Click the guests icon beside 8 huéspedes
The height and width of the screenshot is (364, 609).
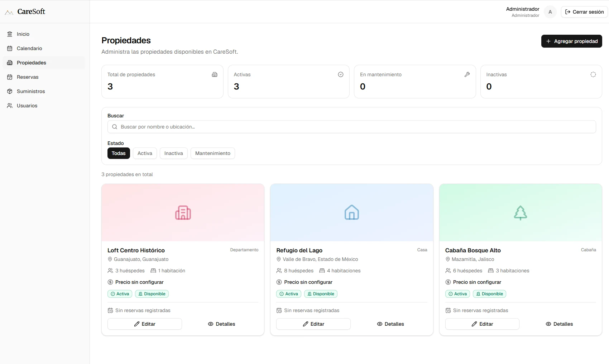pyautogui.click(x=279, y=271)
